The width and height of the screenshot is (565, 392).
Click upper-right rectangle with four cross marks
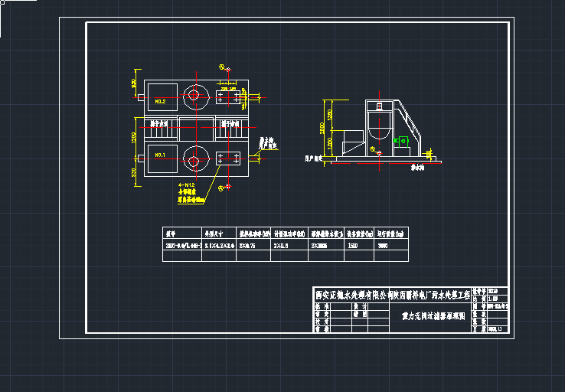pyautogui.click(x=229, y=96)
